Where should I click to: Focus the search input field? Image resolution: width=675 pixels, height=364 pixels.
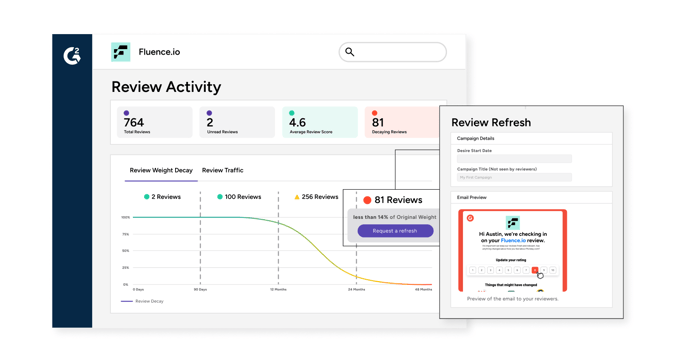click(393, 52)
